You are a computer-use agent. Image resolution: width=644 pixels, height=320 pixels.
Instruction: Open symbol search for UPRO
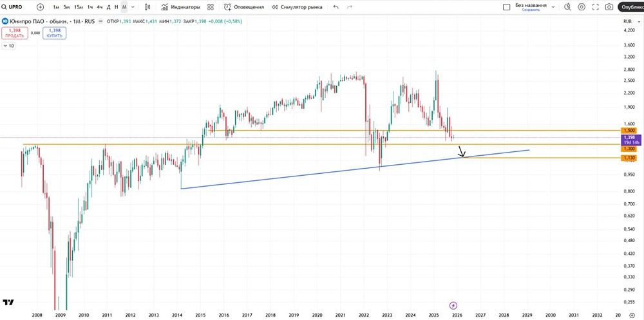[x=14, y=7]
